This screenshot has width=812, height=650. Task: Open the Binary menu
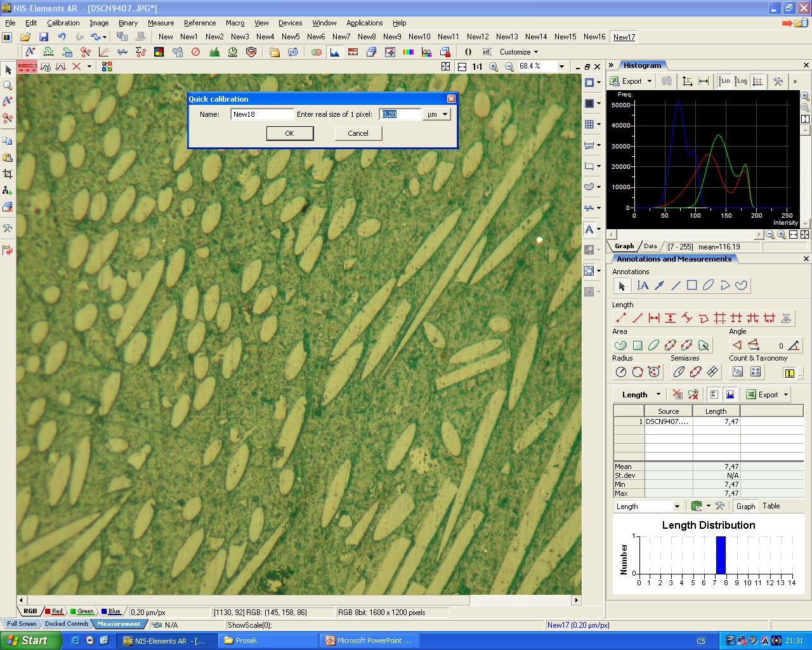pos(128,23)
